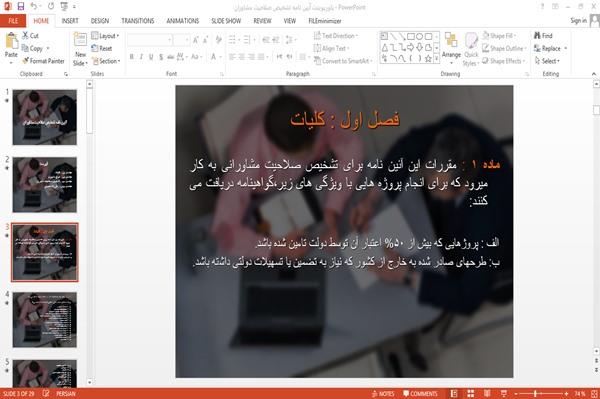Open Reading View from status bar
Image resolution: width=600 pixels, height=399 pixels.
487,393
